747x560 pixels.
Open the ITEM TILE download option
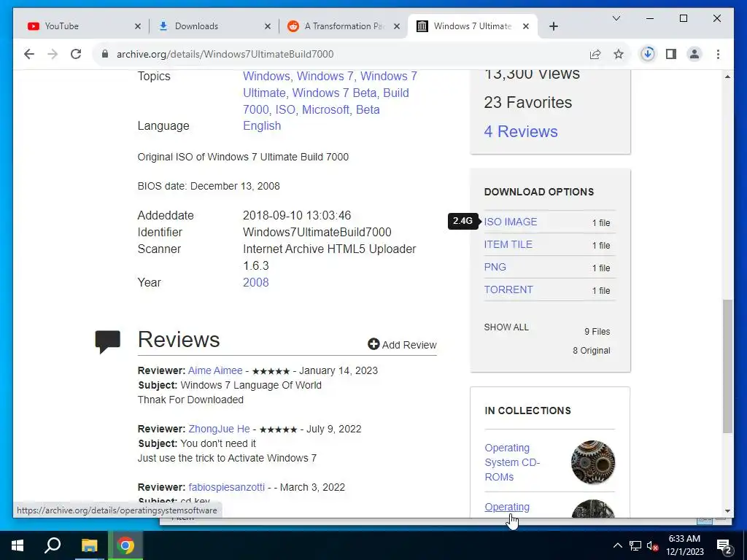point(508,244)
